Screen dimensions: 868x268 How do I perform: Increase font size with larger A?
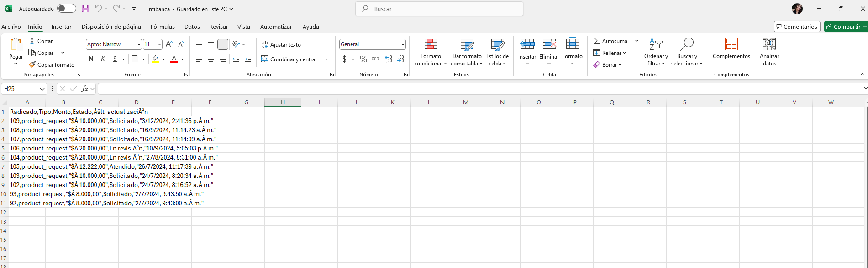(x=169, y=44)
